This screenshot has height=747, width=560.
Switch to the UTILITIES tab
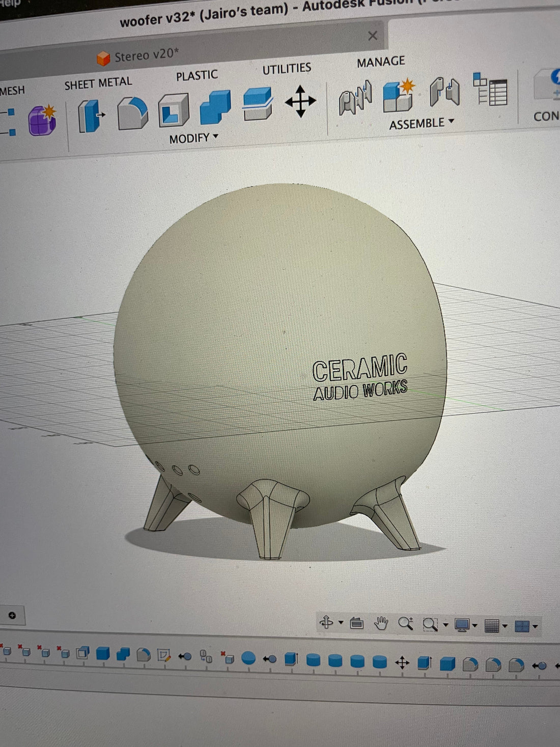tap(287, 69)
